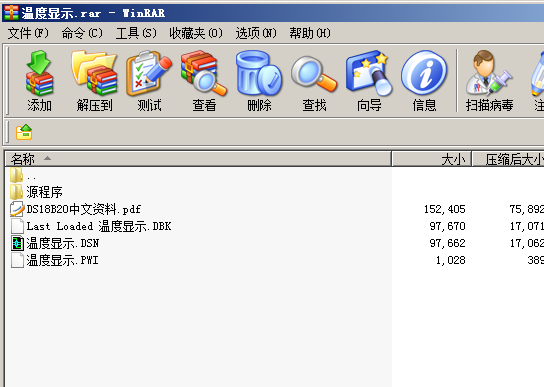The image size is (544, 387).
Task: Open the 工具(S) menu
Action: [136, 33]
